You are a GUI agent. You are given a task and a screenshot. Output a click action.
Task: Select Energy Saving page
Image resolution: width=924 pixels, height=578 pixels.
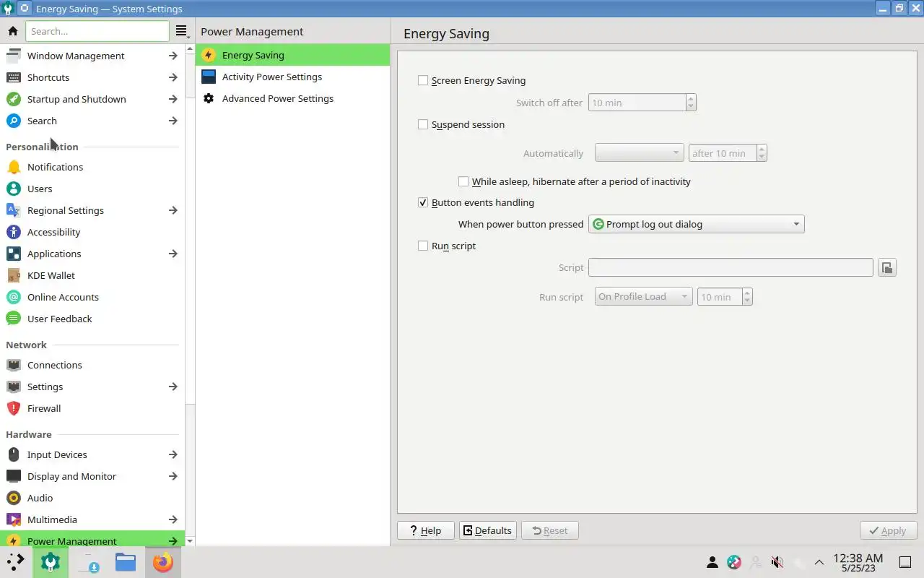[292, 55]
